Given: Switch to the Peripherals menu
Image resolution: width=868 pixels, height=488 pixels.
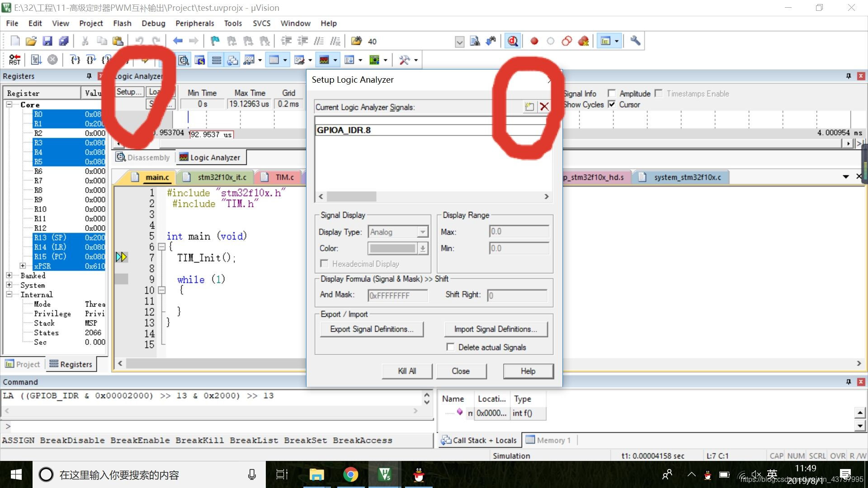Looking at the screenshot, I should point(194,23).
